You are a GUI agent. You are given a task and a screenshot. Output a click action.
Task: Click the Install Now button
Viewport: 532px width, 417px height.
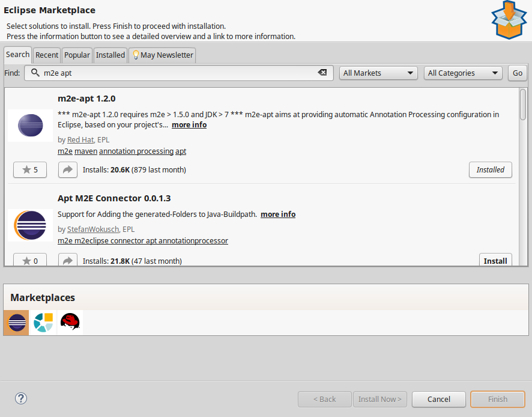tap(380, 399)
